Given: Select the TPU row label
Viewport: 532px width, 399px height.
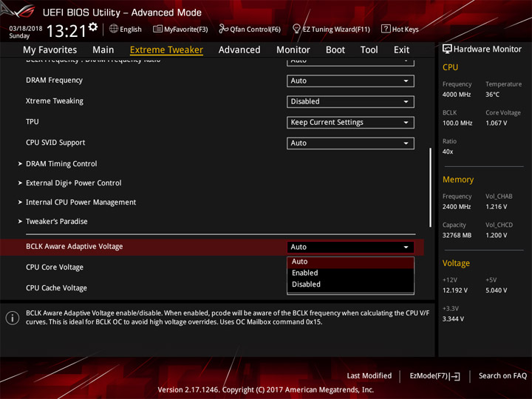Looking at the screenshot, I should pos(33,121).
